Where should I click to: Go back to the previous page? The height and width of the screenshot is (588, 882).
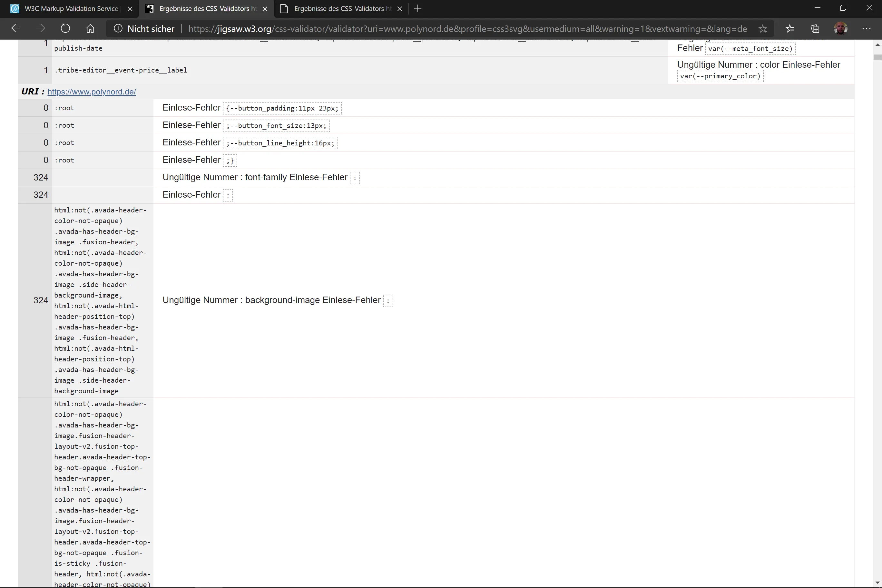tap(16, 28)
